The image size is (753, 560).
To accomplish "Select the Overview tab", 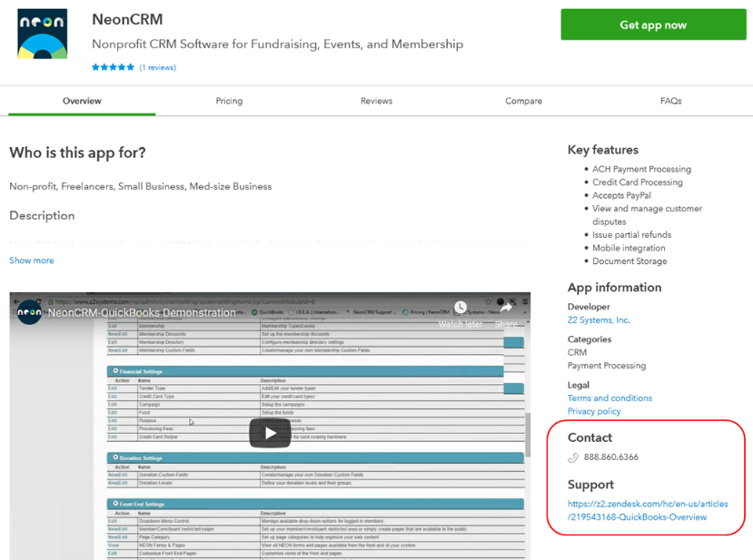I will tap(82, 101).
